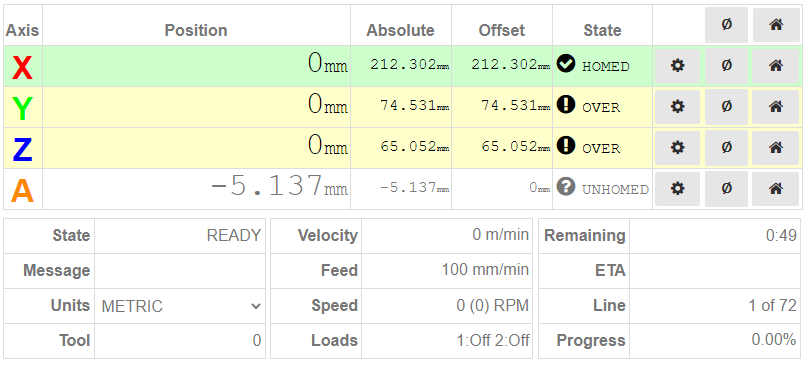
Task: Home the unhomed A axis
Action: 776,189
